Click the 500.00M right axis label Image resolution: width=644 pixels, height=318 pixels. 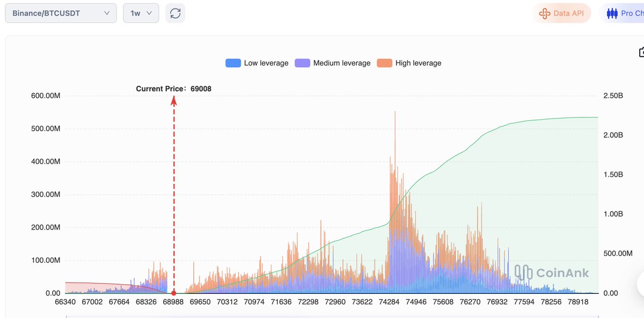pyautogui.click(x=618, y=254)
